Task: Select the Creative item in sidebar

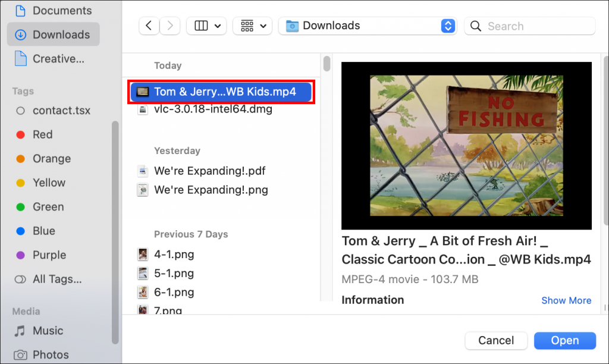Action: click(x=59, y=58)
